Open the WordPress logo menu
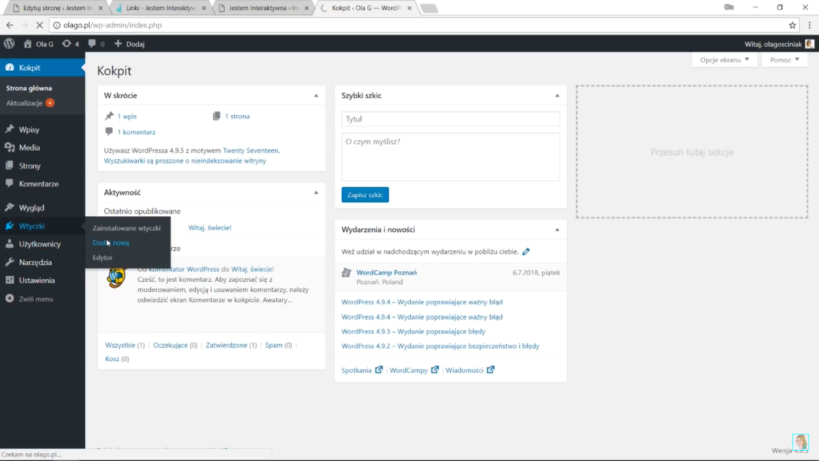819x461 pixels. point(9,44)
